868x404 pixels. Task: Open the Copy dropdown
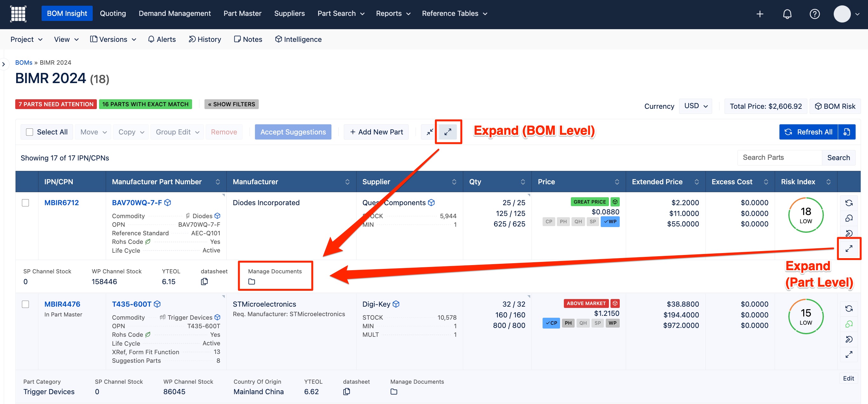click(131, 132)
